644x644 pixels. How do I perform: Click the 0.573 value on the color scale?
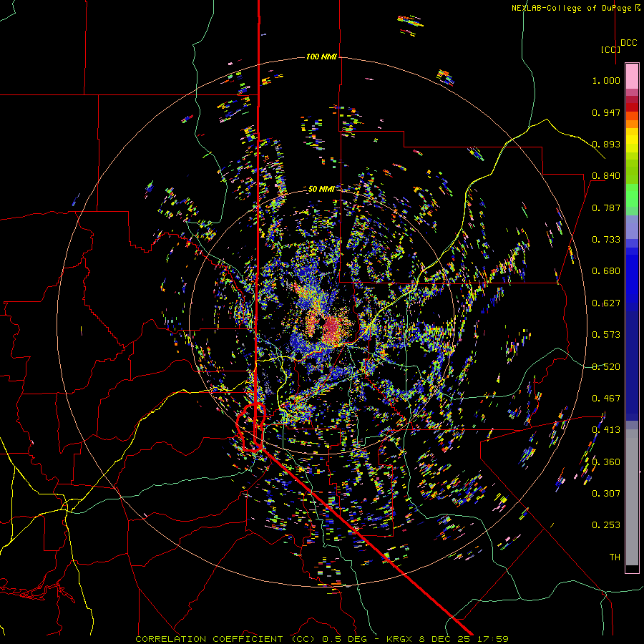point(606,335)
